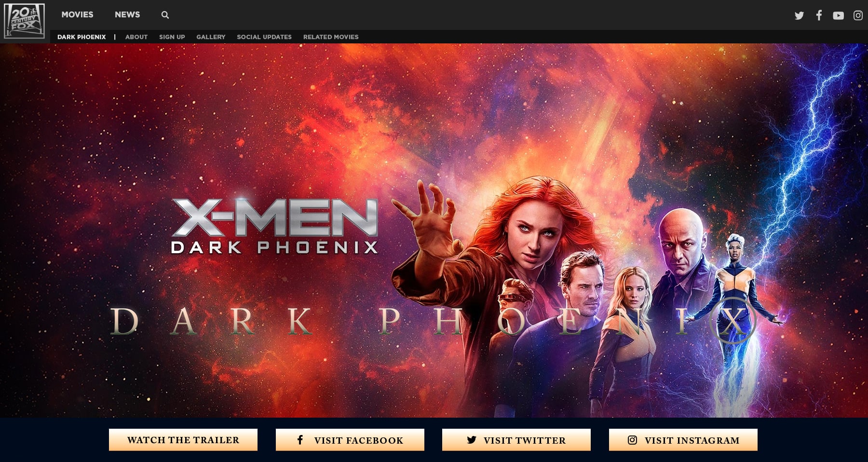Click the WATCH THE TRAILER button
This screenshot has width=868, height=462.
click(x=183, y=440)
